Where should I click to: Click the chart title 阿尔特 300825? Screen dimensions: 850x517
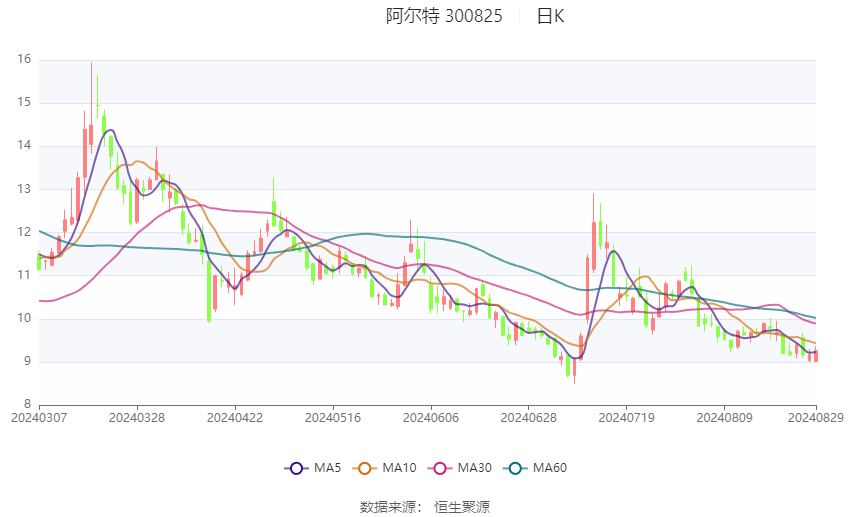pyautogui.click(x=444, y=16)
